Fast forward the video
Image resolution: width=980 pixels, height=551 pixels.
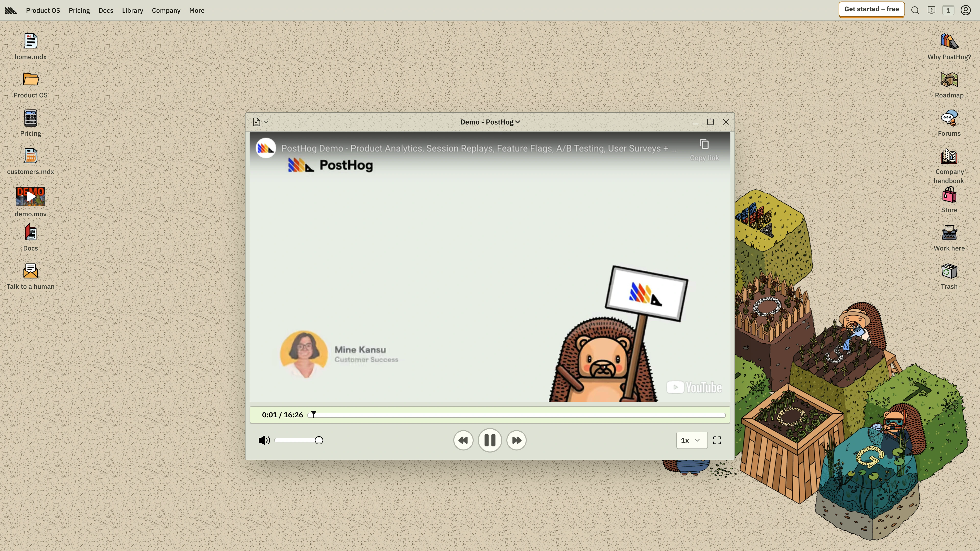pyautogui.click(x=516, y=440)
